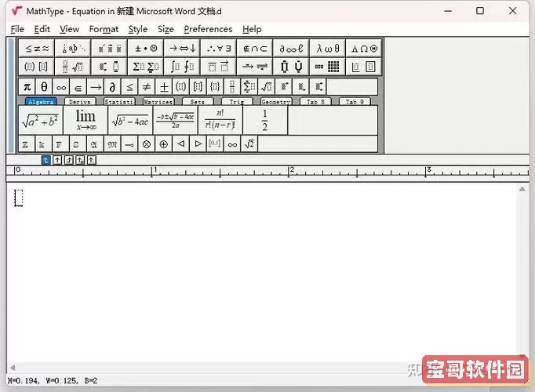Insert the plus-minus symbol from small bar
535x392 pixels.
point(164,87)
